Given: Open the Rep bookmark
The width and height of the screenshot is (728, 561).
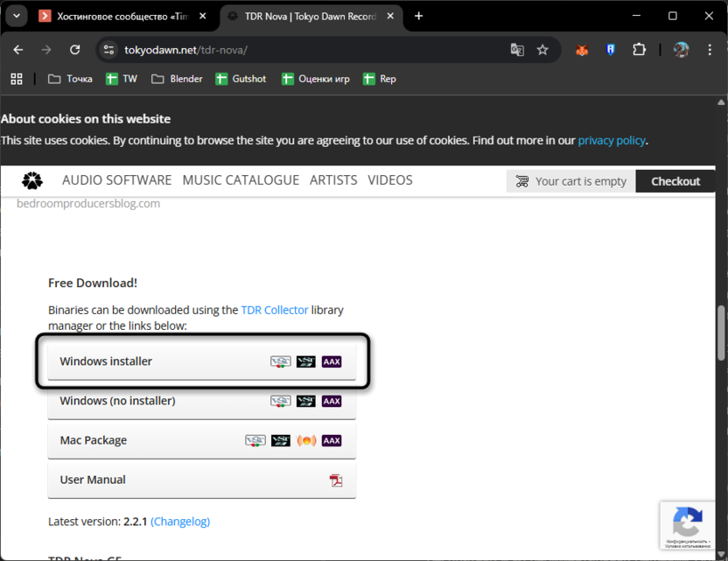Looking at the screenshot, I should click(380, 79).
